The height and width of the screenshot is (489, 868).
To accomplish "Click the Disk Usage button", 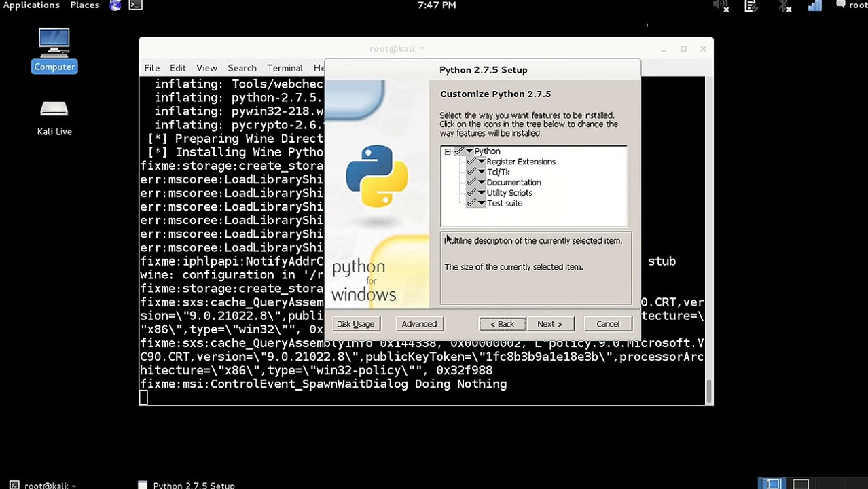I will click(x=355, y=324).
